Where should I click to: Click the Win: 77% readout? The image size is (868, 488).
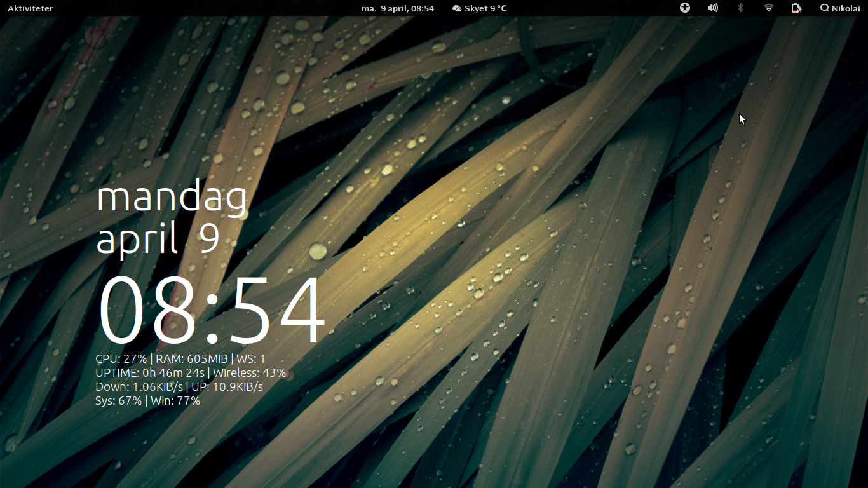click(x=175, y=401)
